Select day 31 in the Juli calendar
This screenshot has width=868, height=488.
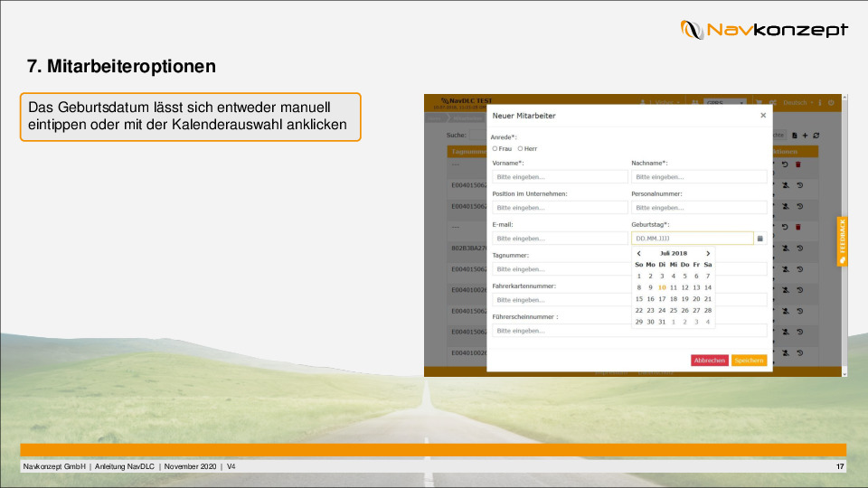[662, 322]
